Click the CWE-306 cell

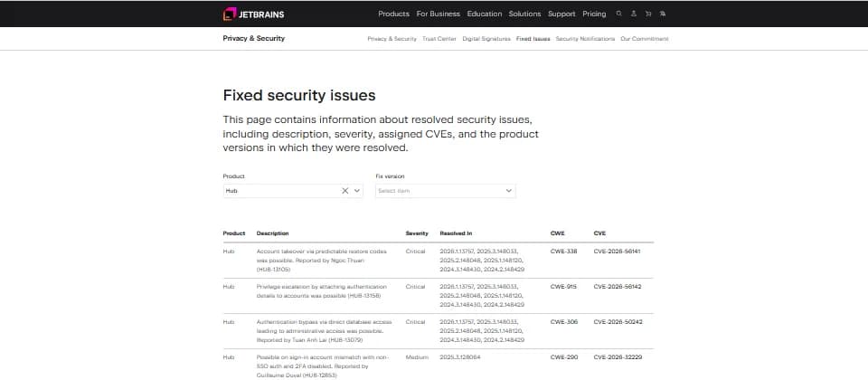563,322
